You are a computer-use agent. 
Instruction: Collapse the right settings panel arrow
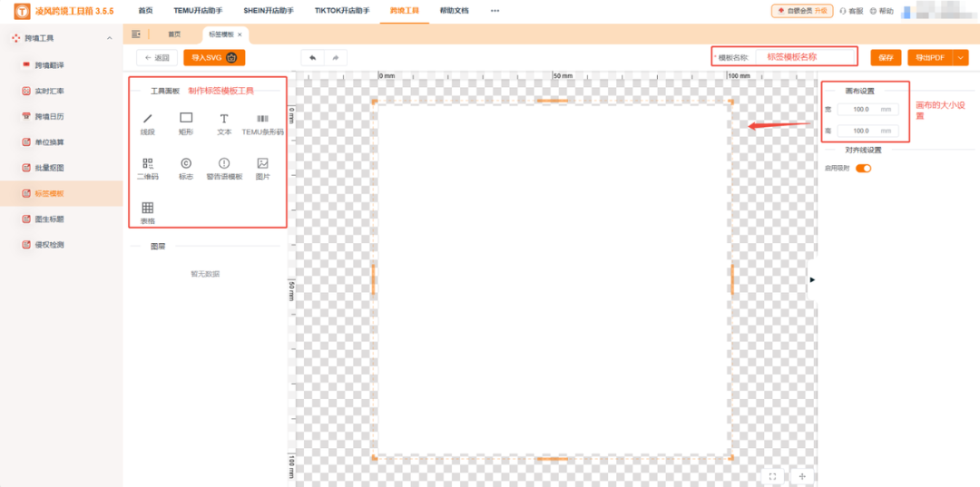tap(812, 279)
